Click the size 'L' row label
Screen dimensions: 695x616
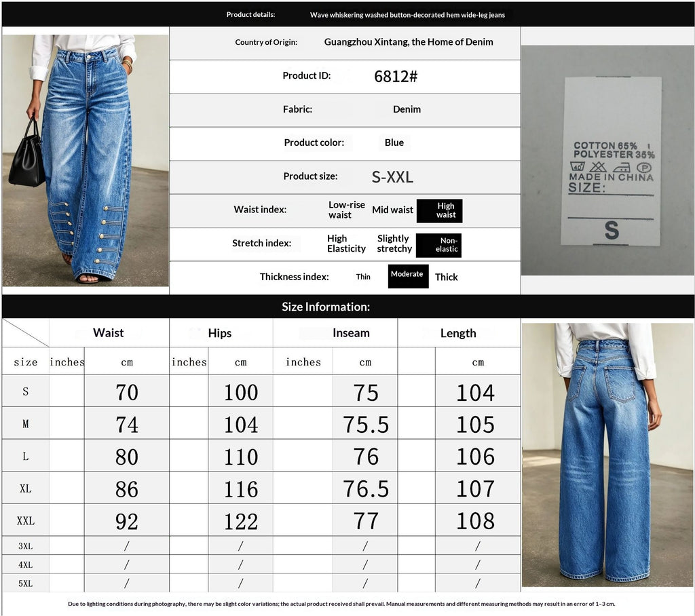(25, 457)
